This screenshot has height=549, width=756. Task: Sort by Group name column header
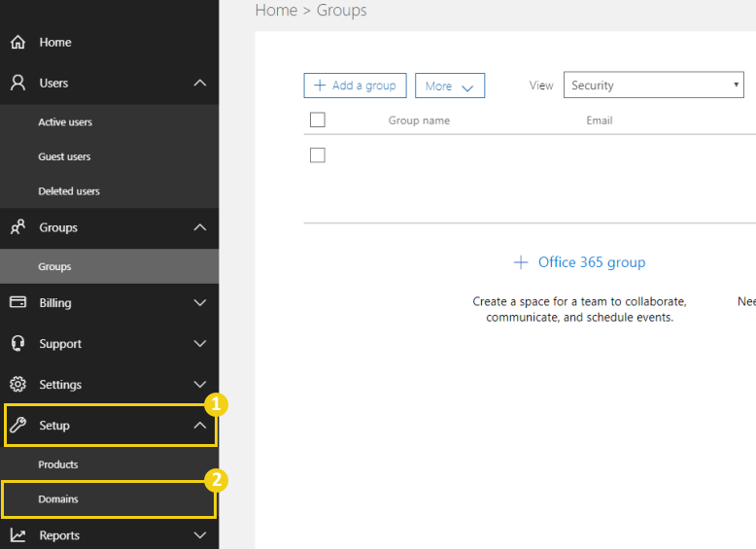[x=419, y=120]
